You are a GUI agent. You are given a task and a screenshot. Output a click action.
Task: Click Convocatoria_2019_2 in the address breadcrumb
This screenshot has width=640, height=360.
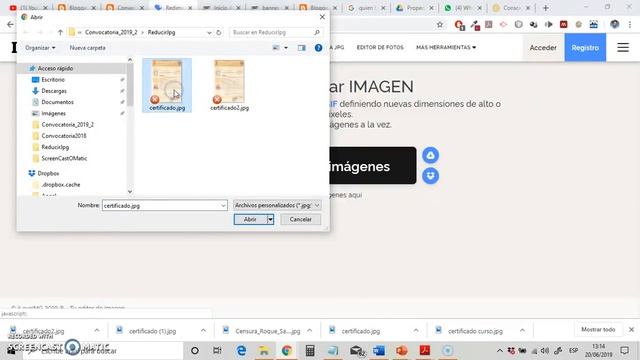pyautogui.click(x=111, y=32)
